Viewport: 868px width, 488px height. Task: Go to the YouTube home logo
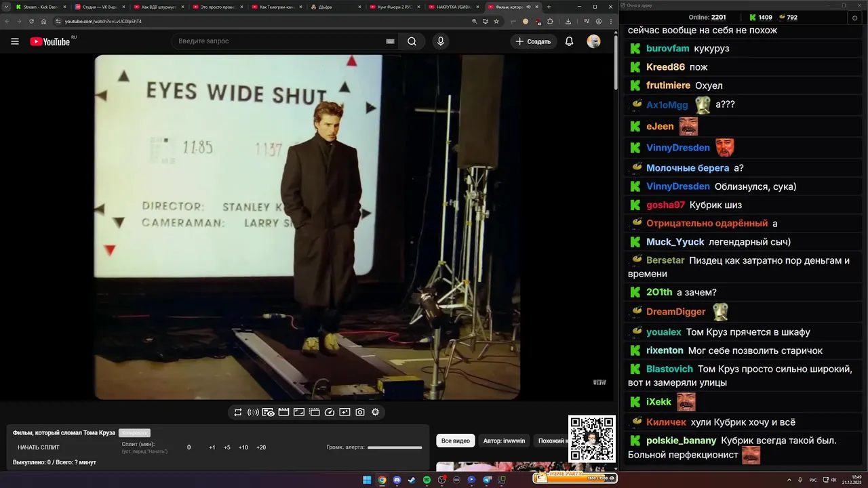pos(50,41)
